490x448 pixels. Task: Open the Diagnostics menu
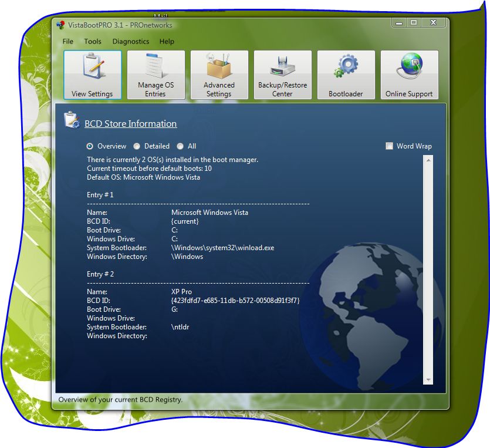(131, 42)
